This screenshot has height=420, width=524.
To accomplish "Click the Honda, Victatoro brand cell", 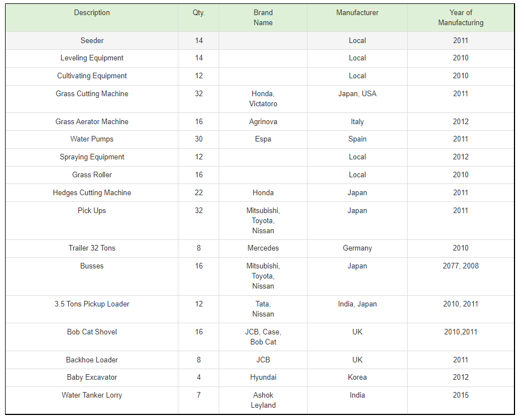I will (x=263, y=99).
